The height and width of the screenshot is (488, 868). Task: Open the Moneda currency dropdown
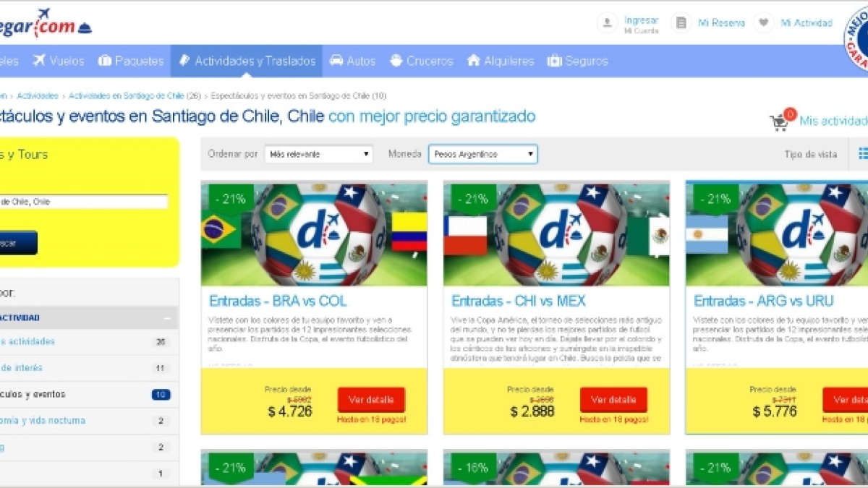tap(483, 154)
